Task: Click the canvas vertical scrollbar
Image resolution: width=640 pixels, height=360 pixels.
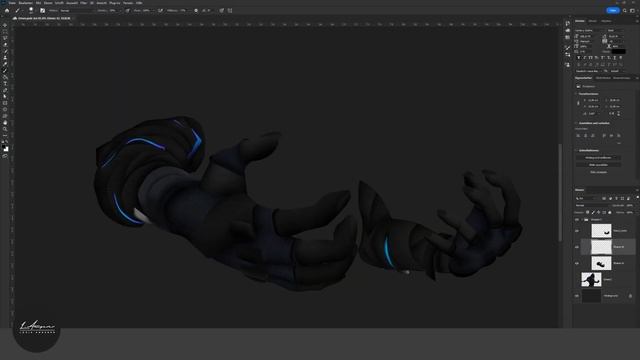Action: [x=560, y=192]
